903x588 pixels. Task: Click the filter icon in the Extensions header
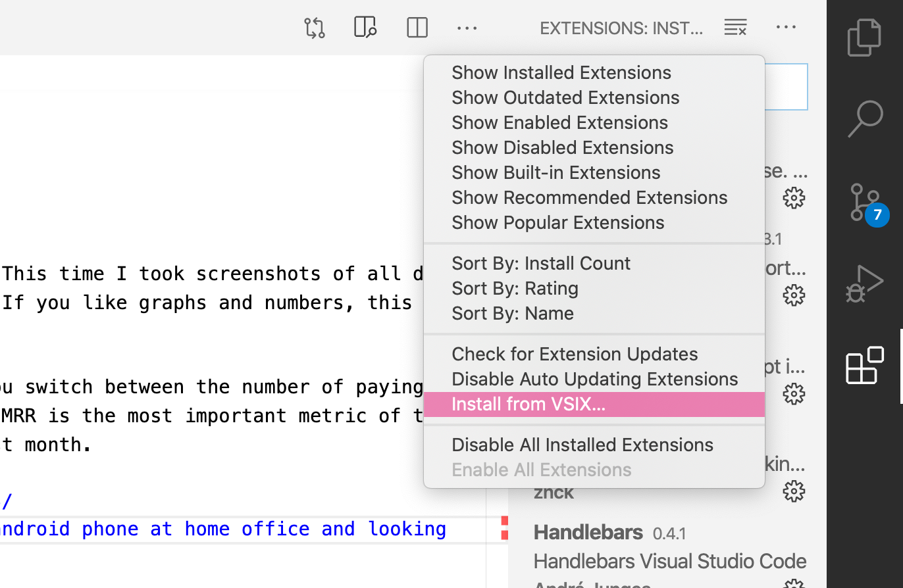click(735, 28)
